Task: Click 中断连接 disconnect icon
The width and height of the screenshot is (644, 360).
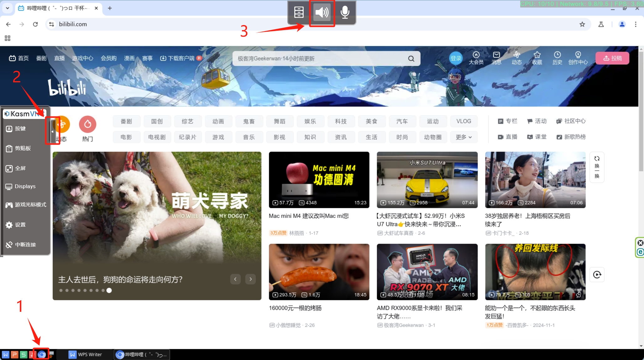Action: click(9, 245)
